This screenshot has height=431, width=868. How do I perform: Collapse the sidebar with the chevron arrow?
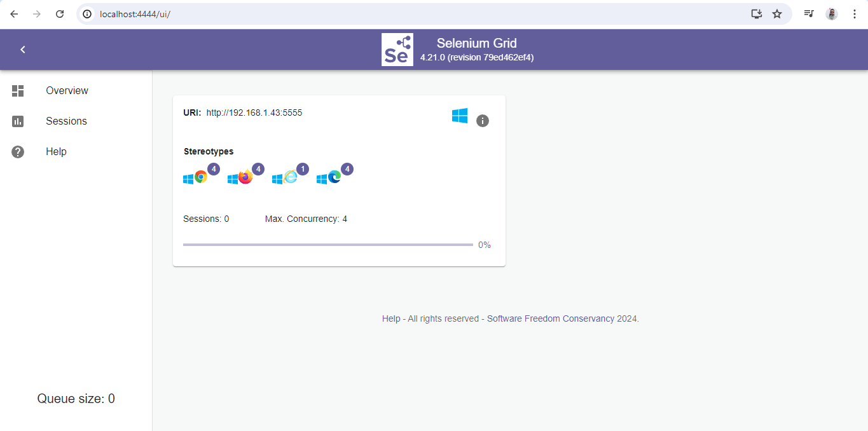pyautogui.click(x=23, y=50)
